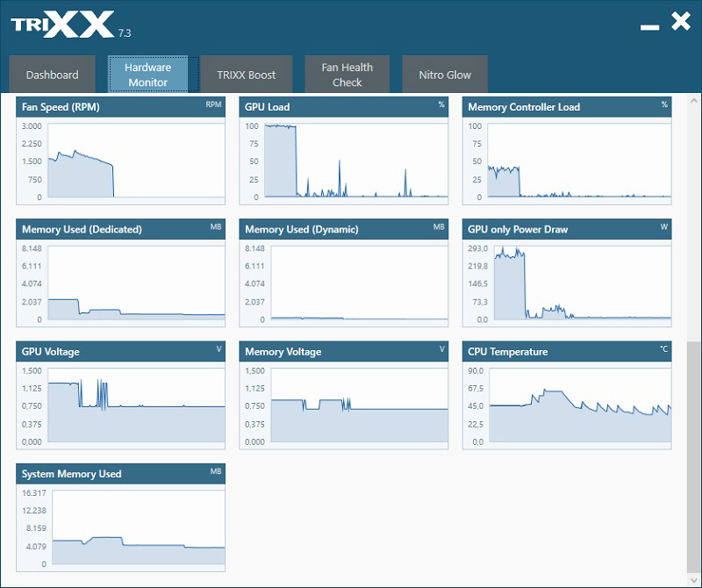Screen dimensions: 702x588
Task: Click the 'Memory Used (Dynamic)' panel title
Action: click(301, 229)
